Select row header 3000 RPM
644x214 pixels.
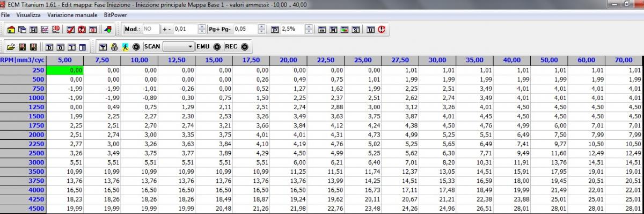[23, 162]
